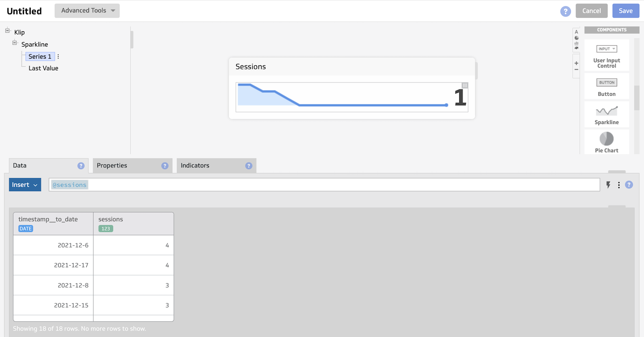The width and height of the screenshot is (644, 337).
Task: Click the lightning bolt formula icon
Action: click(608, 185)
